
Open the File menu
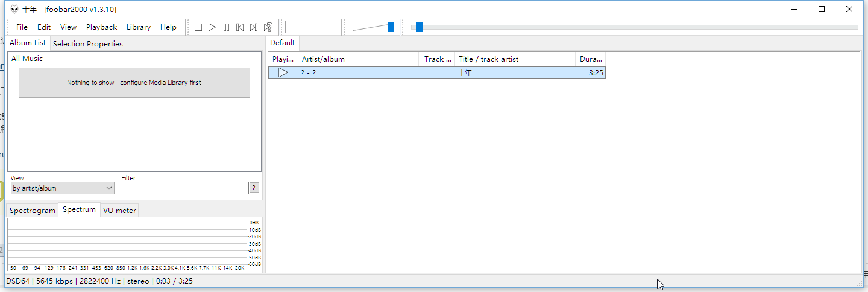click(x=22, y=27)
